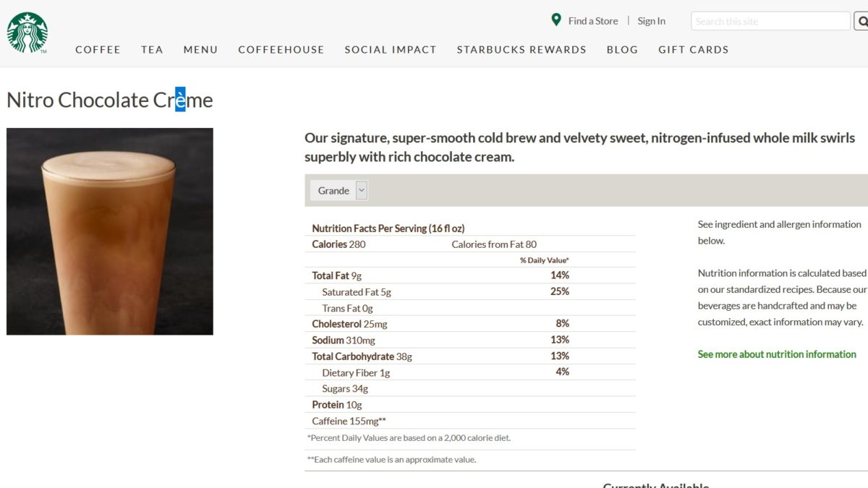Click the green store locator pin icon

[x=556, y=20]
